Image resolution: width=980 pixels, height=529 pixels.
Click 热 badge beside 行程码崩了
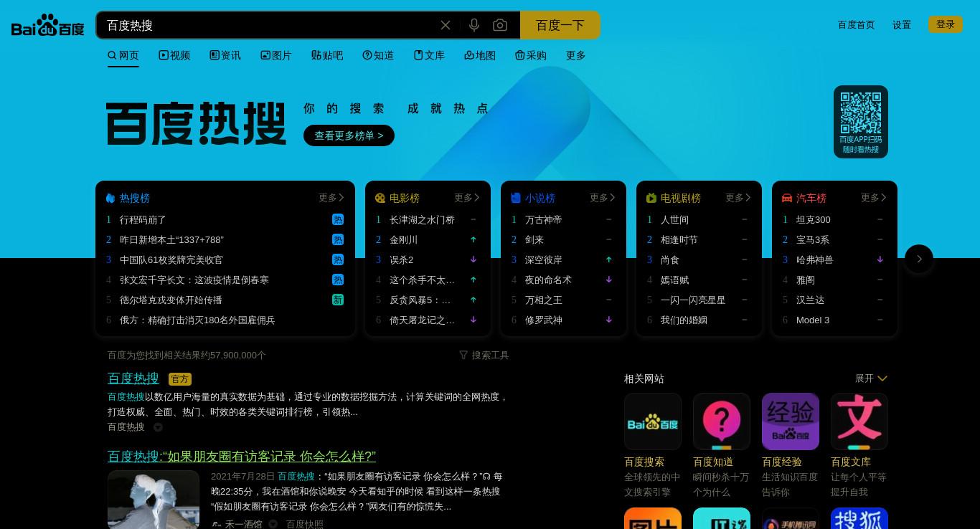[338, 219]
